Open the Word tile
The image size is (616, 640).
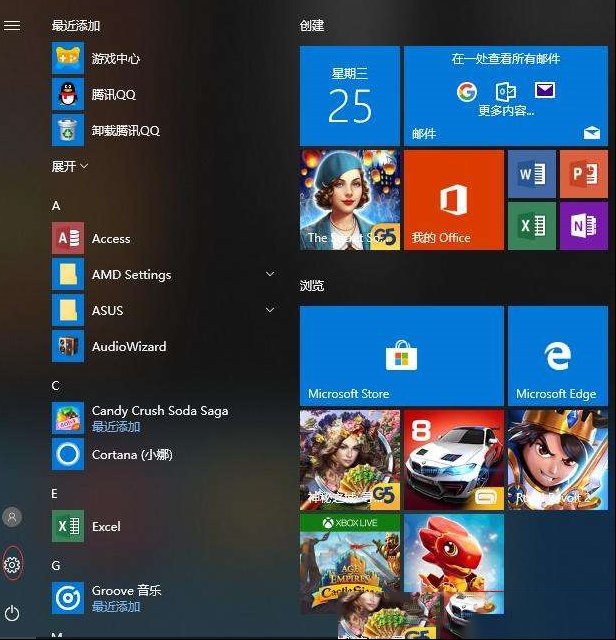532,174
